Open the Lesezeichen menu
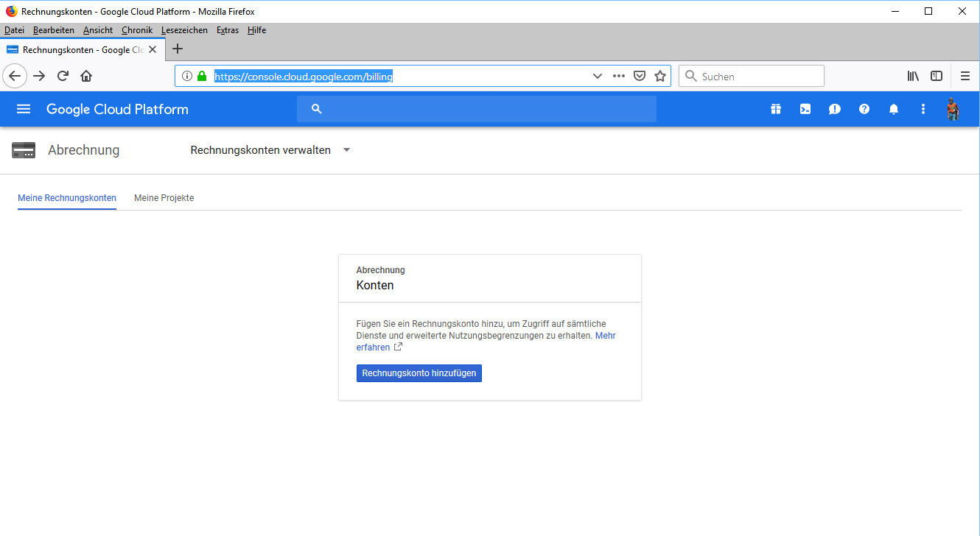Image resolution: width=980 pixels, height=536 pixels. (x=184, y=30)
